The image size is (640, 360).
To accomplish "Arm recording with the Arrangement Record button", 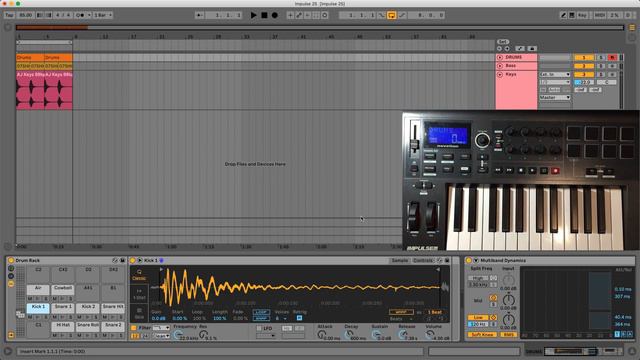I will pyautogui.click(x=275, y=15).
